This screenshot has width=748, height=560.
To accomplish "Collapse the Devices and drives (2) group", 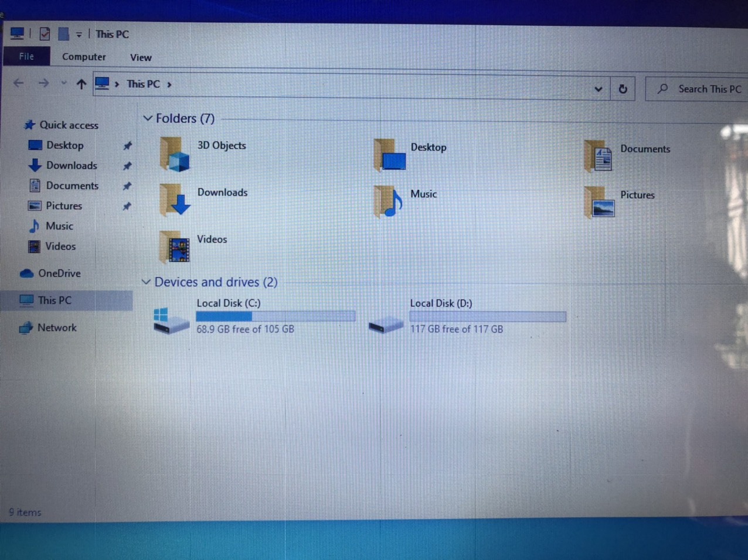I will tap(146, 282).
